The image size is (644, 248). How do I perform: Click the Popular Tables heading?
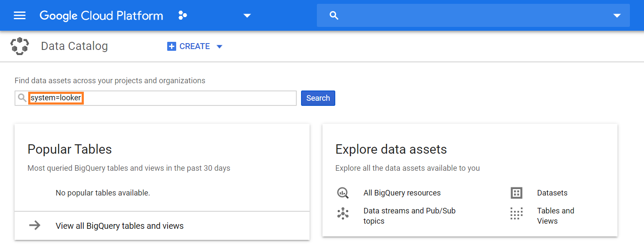click(x=70, y=149)
